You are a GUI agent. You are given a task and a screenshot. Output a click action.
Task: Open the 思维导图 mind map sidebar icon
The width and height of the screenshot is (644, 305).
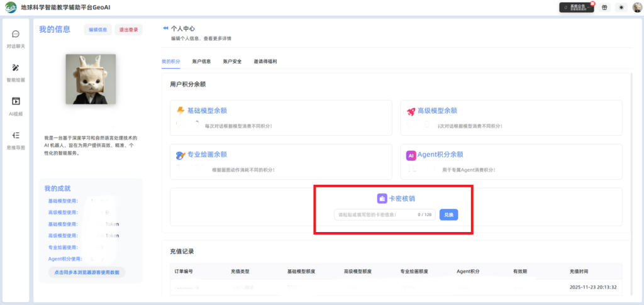click(x=16, y=136)
